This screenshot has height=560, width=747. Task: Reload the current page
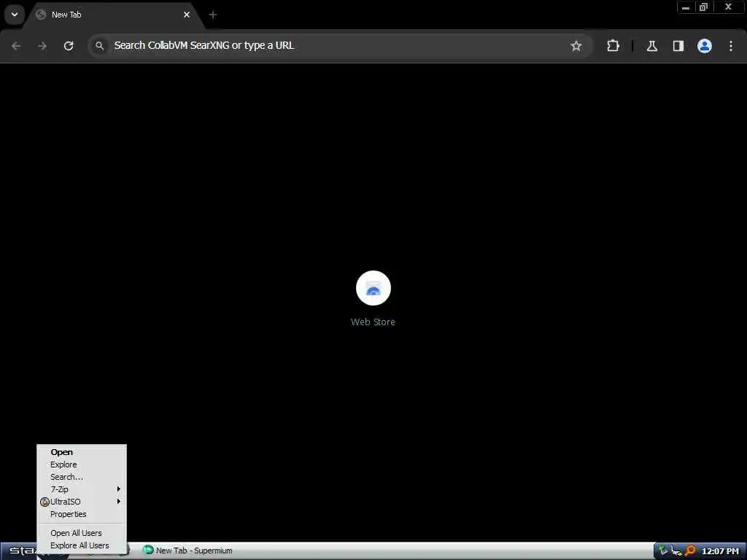[69, 46]
